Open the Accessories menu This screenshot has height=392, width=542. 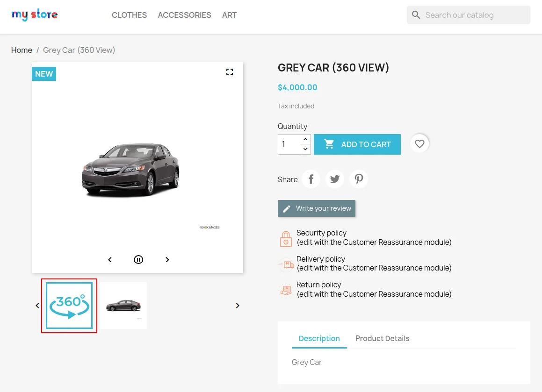(184, 15)
